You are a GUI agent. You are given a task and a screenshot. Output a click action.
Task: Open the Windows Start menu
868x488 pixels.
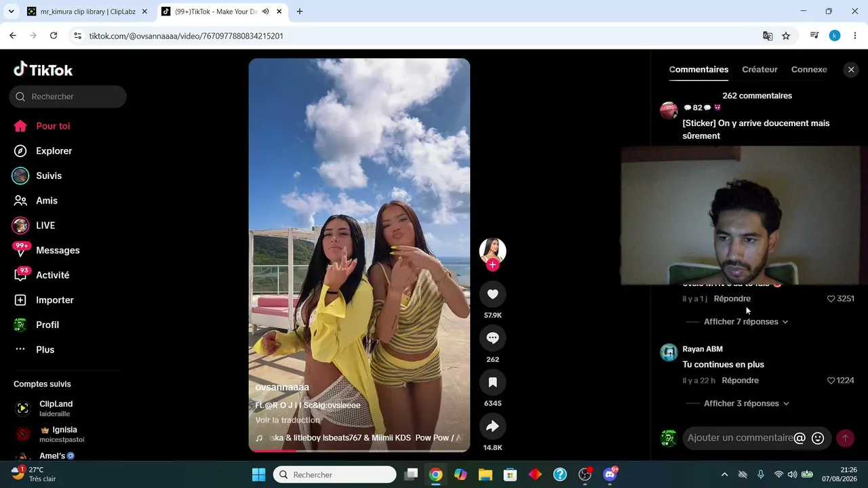coord(258,474)
